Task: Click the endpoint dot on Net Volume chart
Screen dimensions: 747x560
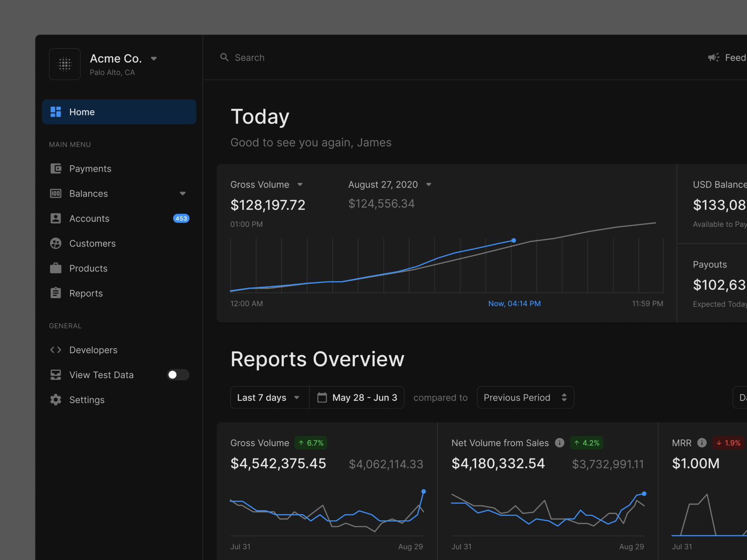Action: coord(644,493)
